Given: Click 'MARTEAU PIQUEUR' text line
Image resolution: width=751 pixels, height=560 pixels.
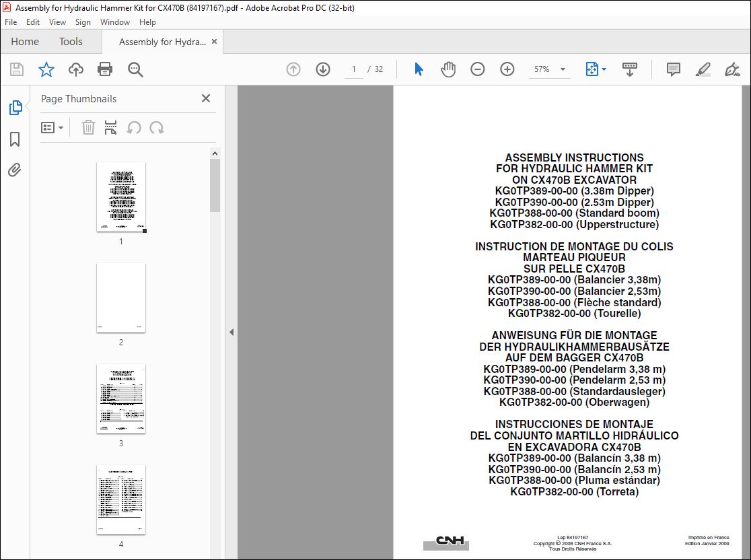Looking at the screenshot, I should [x=574, y=258].
